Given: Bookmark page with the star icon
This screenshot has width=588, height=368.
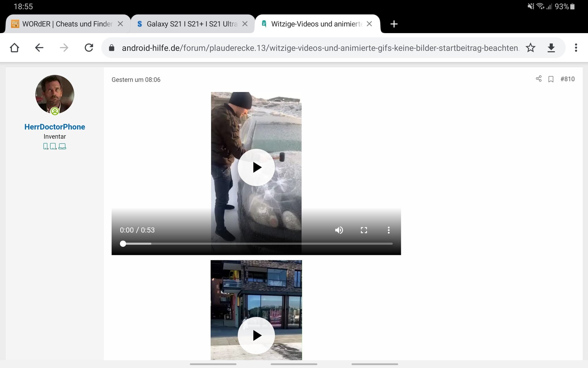Looking at the screenshot, I should [530, 48].
